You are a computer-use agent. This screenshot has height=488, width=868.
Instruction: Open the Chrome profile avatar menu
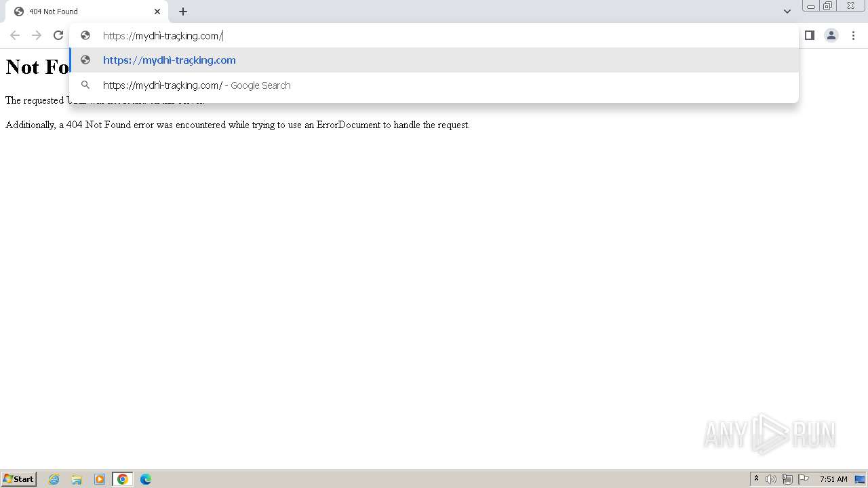pyautogui.click(x=831, y=35)
